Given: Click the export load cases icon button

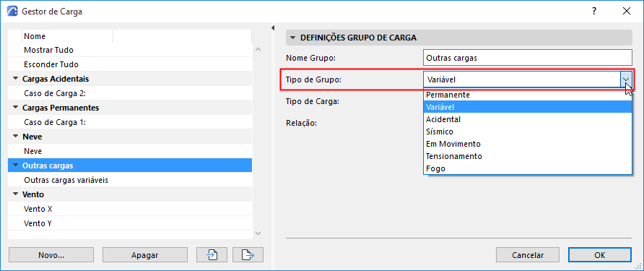Looking at the screenshot, I should (x=248, y=255).
